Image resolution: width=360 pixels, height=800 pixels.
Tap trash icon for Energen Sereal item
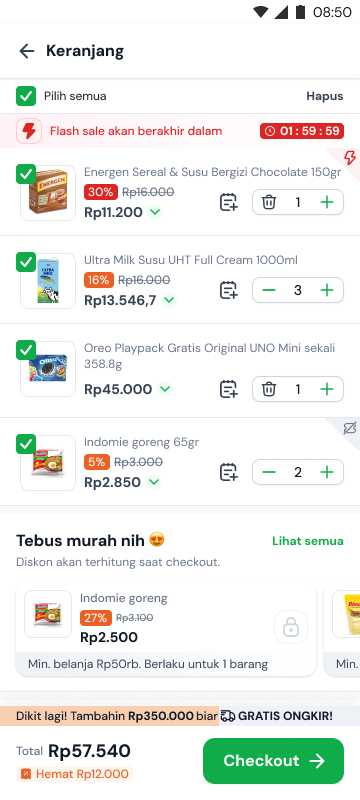[269, 203]
